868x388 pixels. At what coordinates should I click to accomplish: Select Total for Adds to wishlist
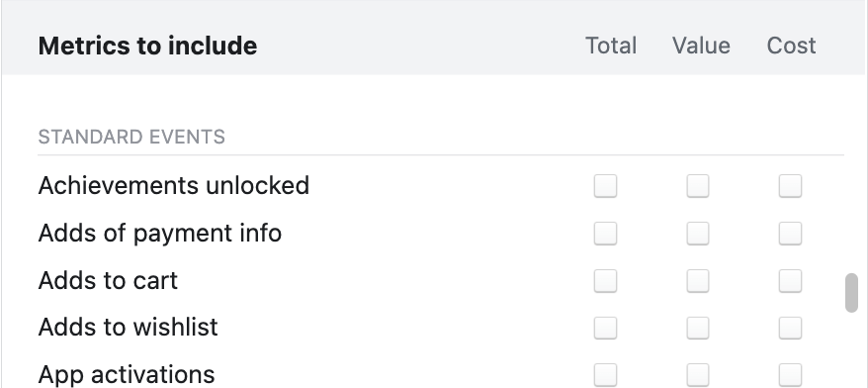[605, 329]
